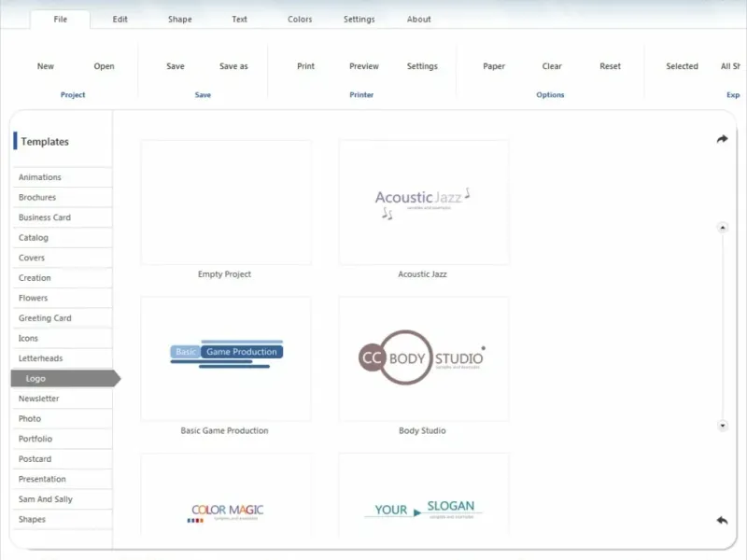Open the About tab
This screenshot has height=560, width=747.
coord(418,19)
